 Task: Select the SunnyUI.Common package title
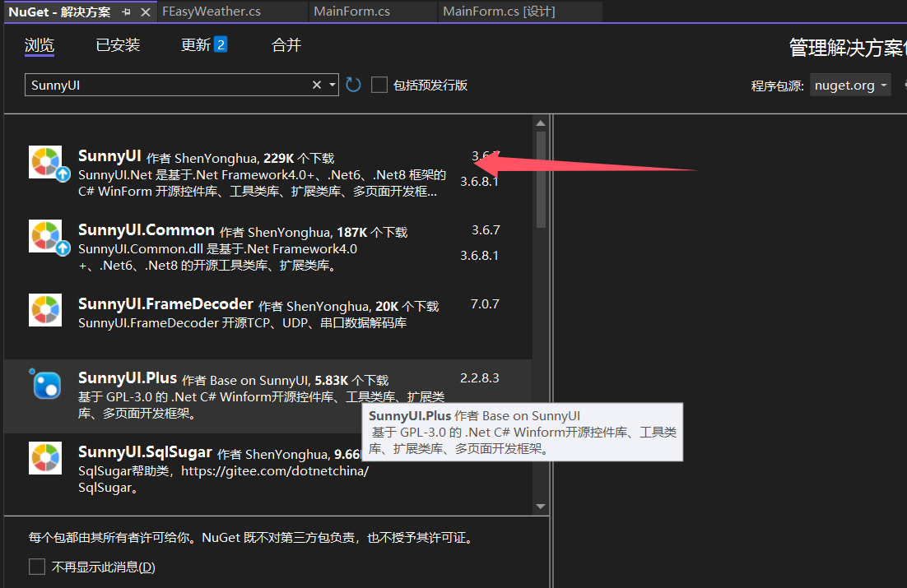147,230
